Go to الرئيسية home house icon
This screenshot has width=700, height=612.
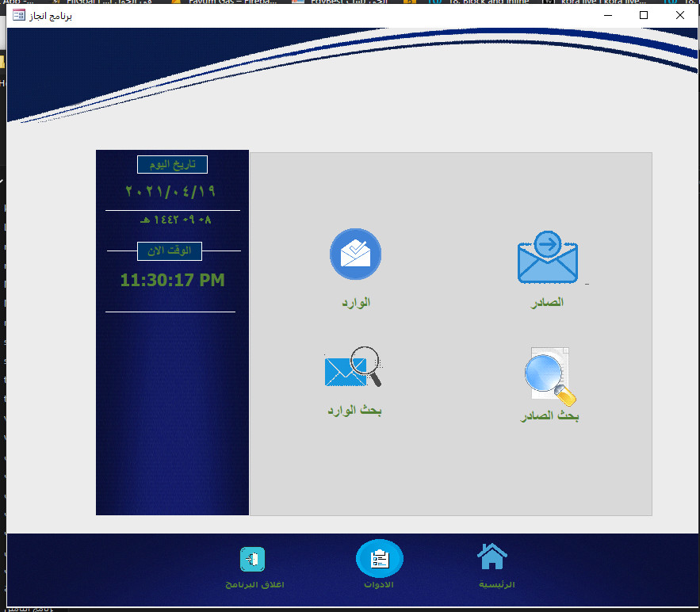tap(492, 557)
